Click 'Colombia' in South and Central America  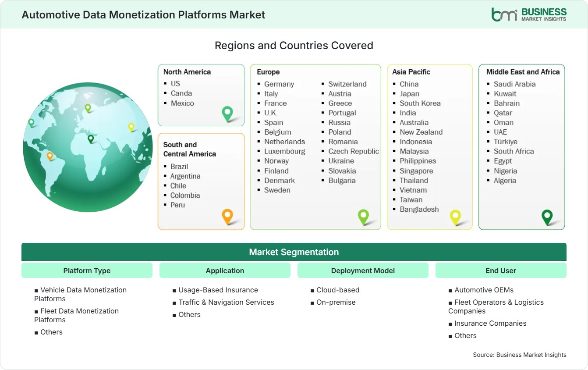point(185,196)
